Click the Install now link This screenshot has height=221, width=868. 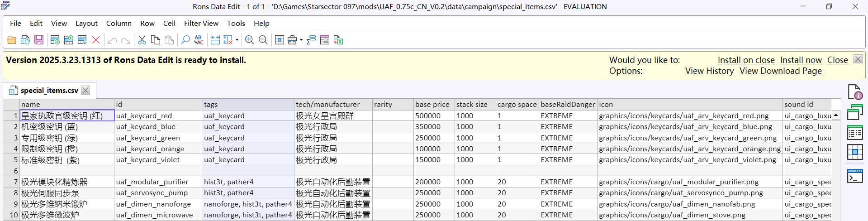801,60
